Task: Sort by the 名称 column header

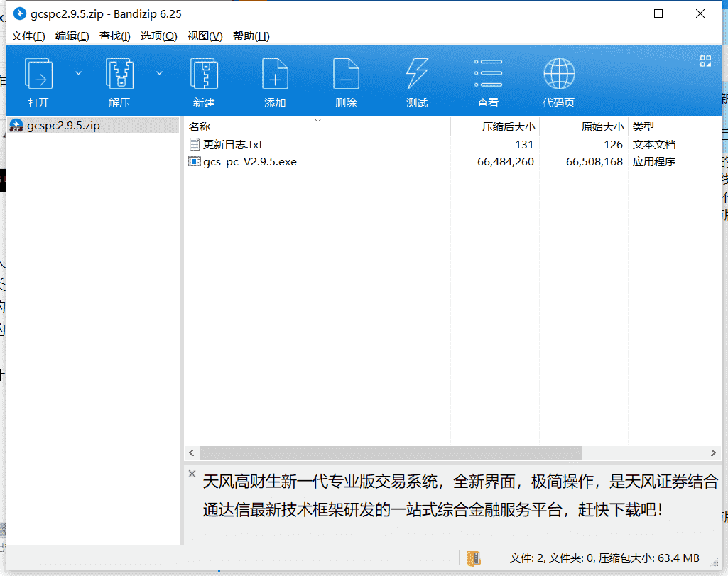Action: pos(317,126)
